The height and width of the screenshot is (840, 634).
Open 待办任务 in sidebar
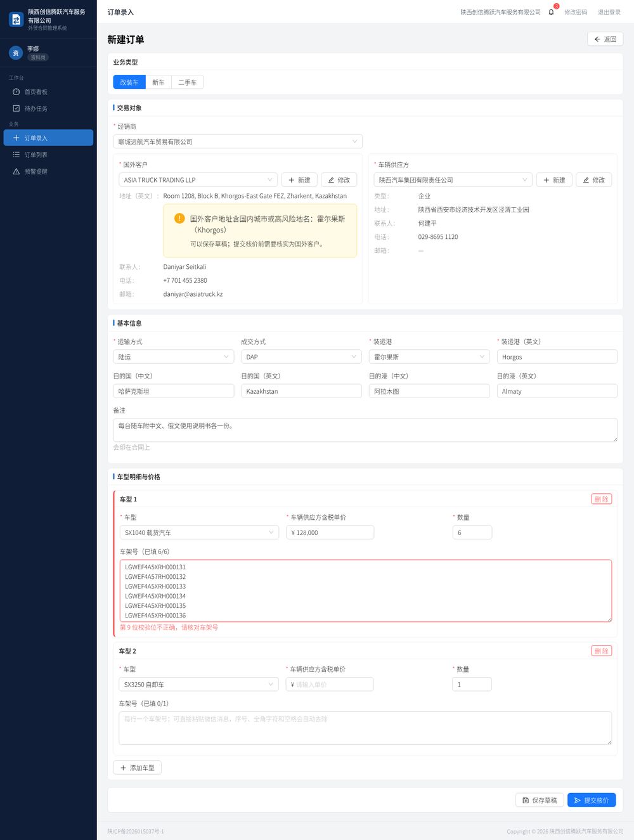point(48,108)
